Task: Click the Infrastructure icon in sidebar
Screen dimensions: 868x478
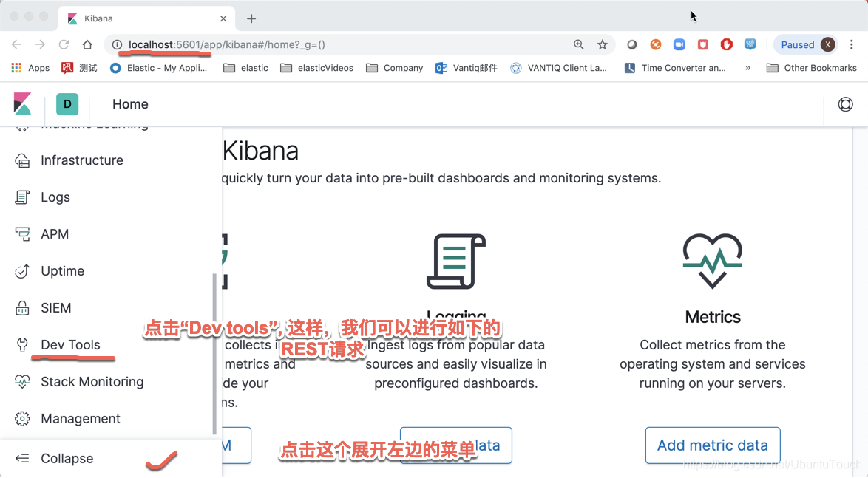Action: pos(22,160)
